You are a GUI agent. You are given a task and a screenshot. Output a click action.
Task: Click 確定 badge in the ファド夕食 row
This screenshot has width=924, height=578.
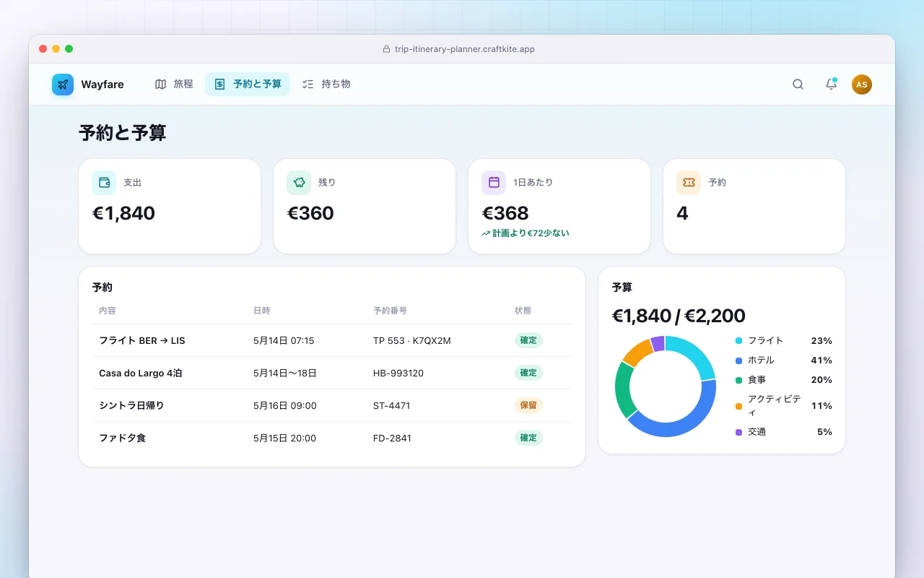(528, 438)
